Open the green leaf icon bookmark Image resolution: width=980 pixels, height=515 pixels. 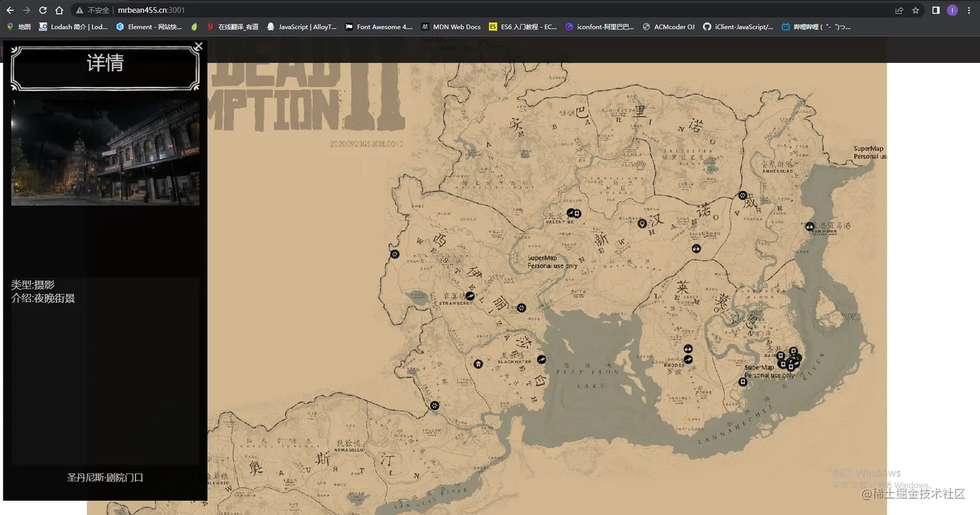tap(194, 27)
